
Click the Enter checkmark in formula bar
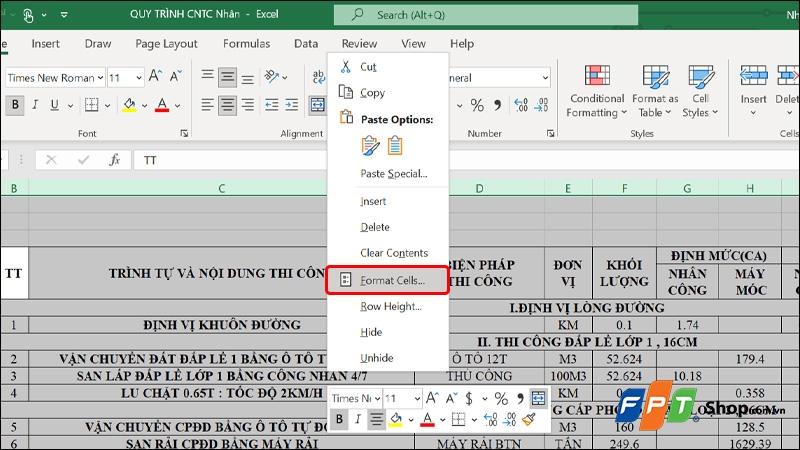pyautogui.click(x=83, y=160)
